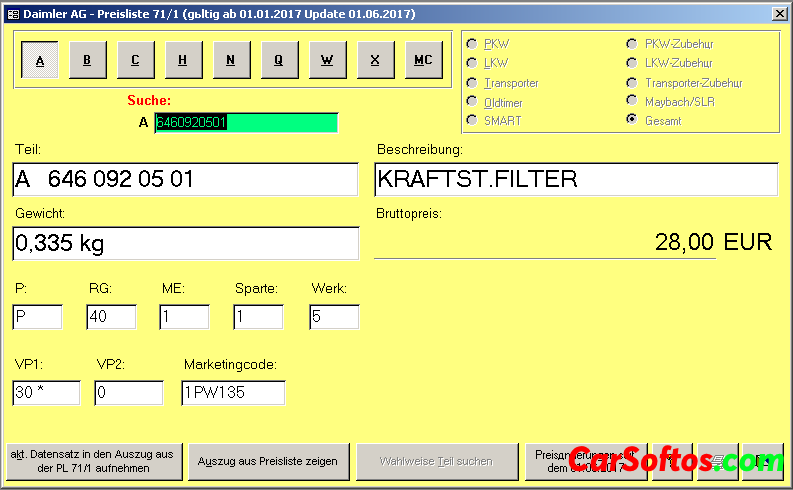The width and height of the screenshot is (793, 490).
Task: Select the PKW radio option
Action: coord(472,45)
